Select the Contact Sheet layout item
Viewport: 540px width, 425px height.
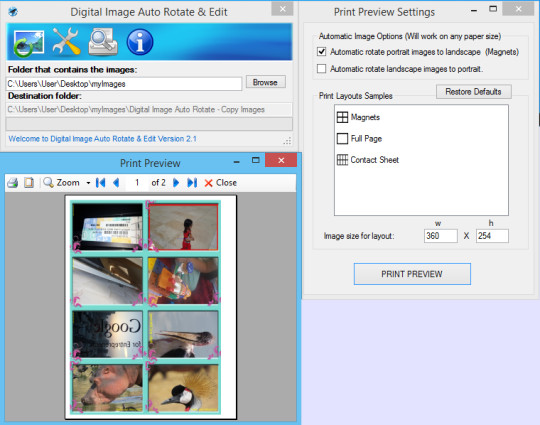point(367,160)
